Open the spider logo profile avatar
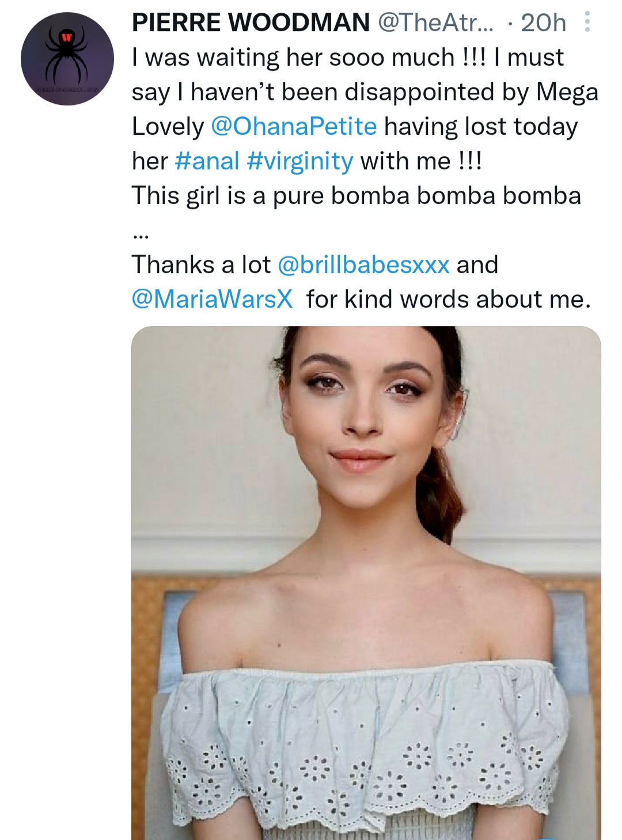 pyautogui.click(x=67, y=59)
